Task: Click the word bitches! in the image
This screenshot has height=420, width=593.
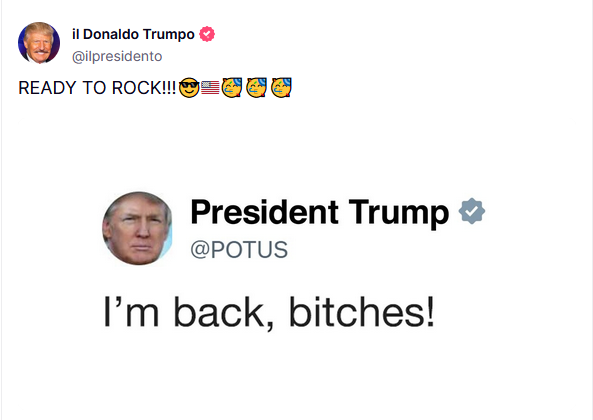Action: click(x=362, y=312)
